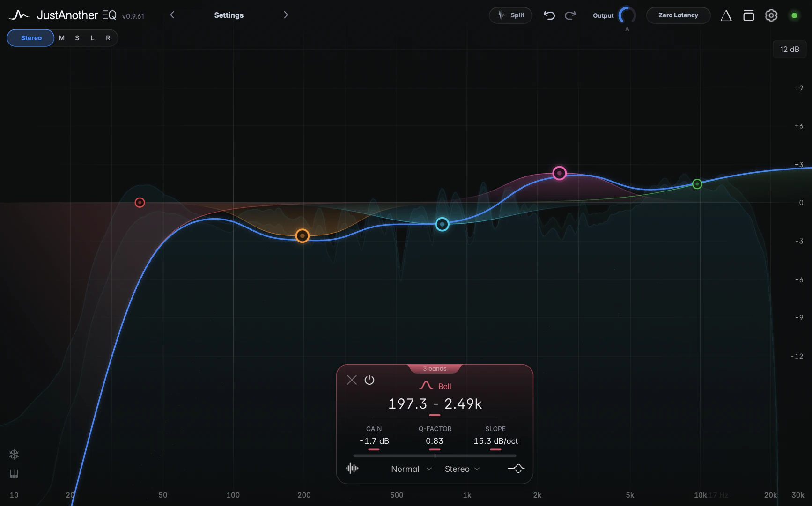812x506 pixels.
Task: Click the 2.49k frequency value
Action: tap(463, 403)
